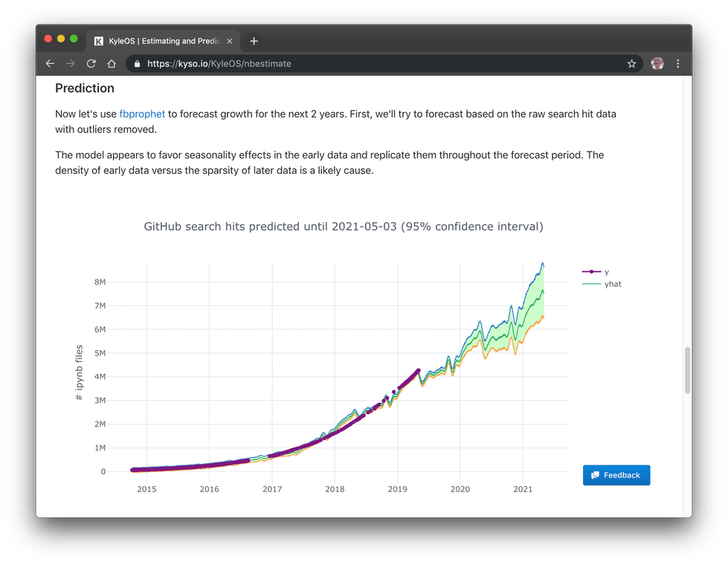
Task: Close the KyleOS tab
Action: point(229,42)
